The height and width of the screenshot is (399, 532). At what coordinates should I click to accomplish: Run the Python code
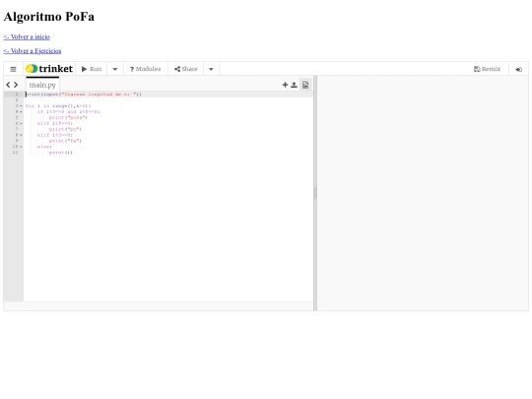pyautogui.click(x=92, y=69)
